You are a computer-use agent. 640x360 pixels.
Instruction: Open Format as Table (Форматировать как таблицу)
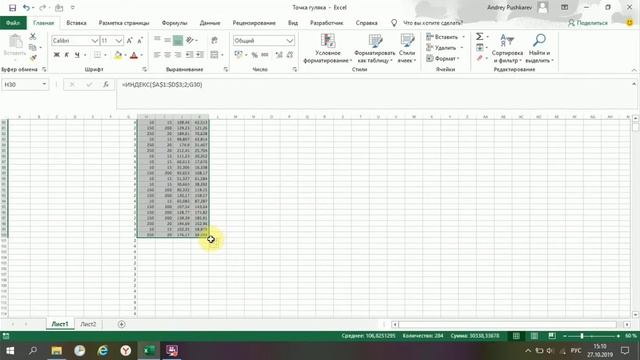coord(375,48)
